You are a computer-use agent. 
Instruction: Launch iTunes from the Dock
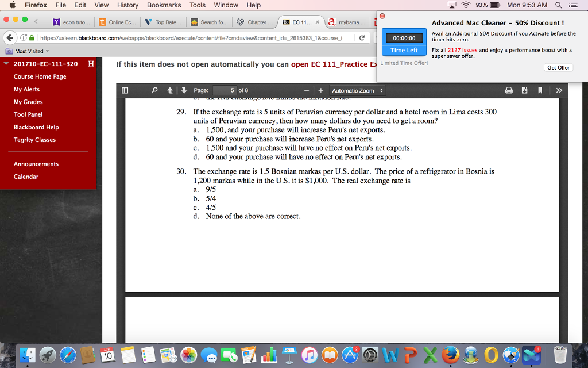point(310,355)
